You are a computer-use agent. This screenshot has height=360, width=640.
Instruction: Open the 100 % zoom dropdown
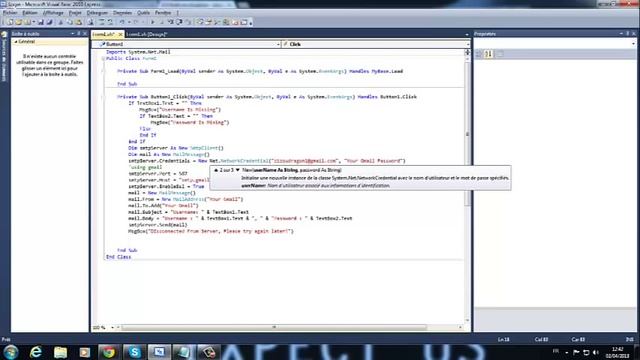tap(113, 327)
